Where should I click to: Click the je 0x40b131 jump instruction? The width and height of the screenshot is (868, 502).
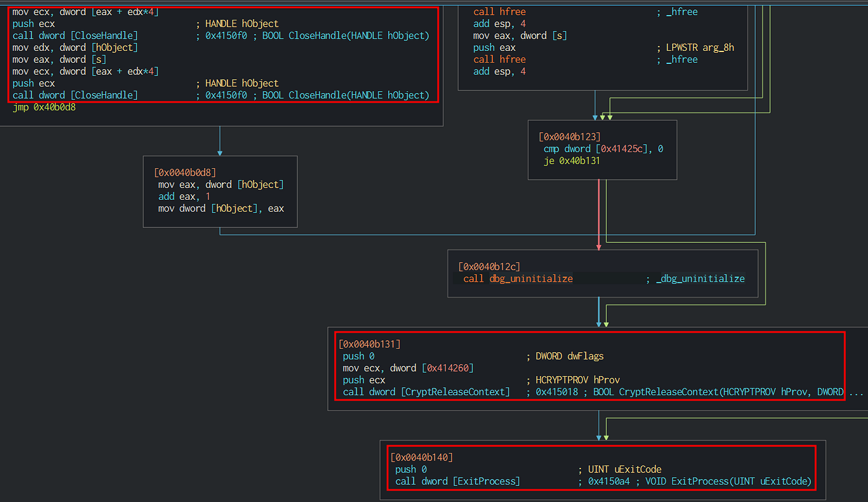[x=571, y=161]
